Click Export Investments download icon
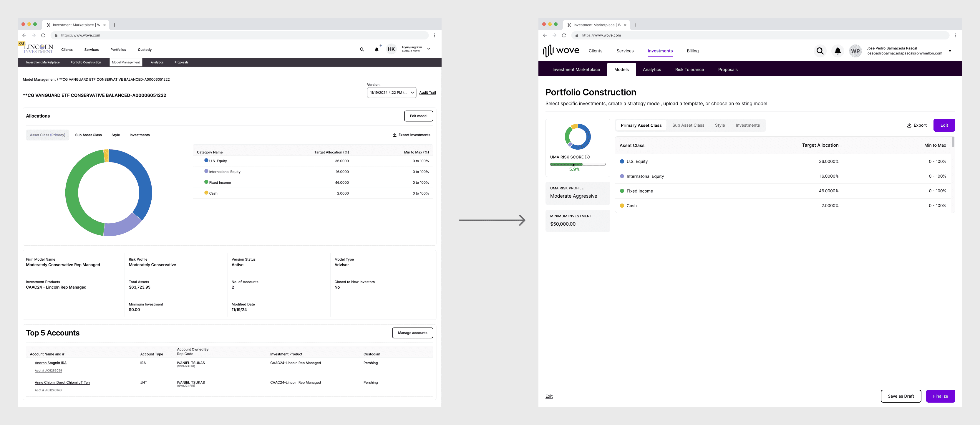The image size is (980, 425). point(394,135)
